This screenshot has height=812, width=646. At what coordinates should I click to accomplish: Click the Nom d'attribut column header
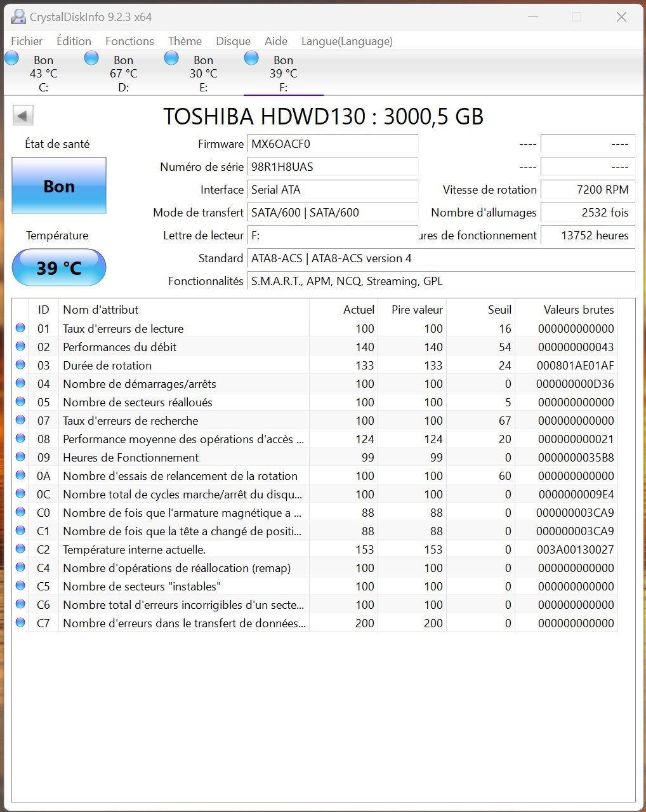coord(184,309)
